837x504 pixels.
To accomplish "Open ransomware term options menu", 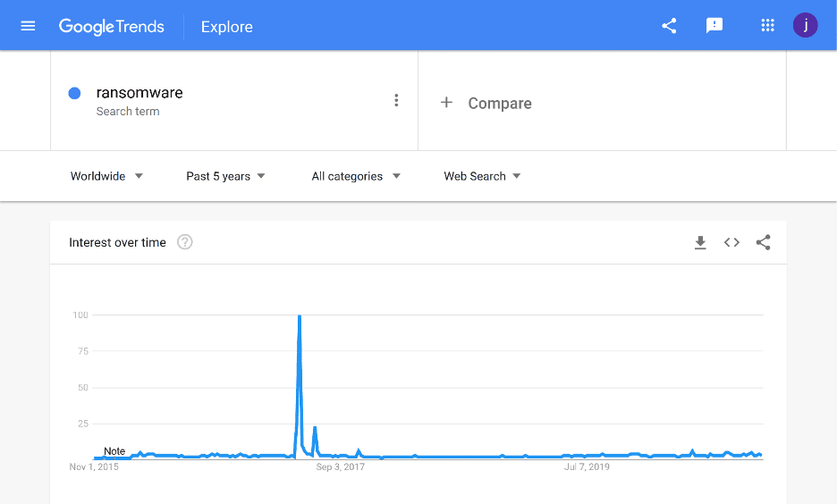I will 396,100.
